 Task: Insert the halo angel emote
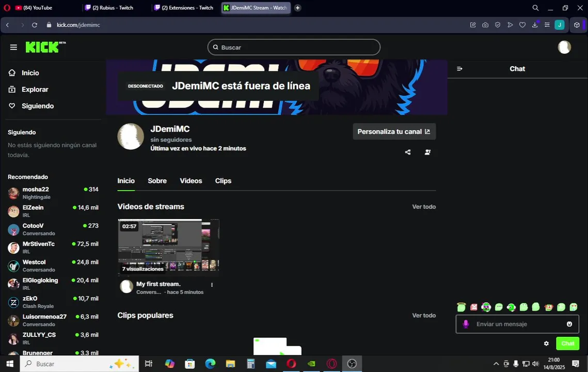click(461, 307)
